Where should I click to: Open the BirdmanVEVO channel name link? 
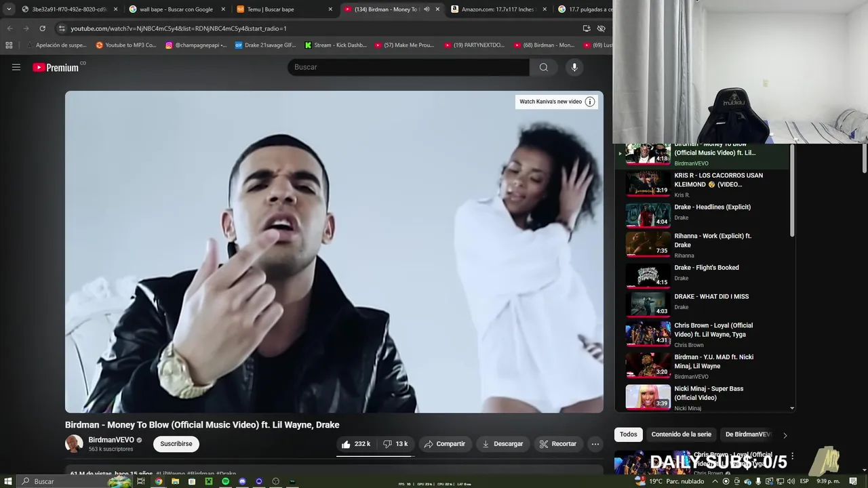pos(111,440)
